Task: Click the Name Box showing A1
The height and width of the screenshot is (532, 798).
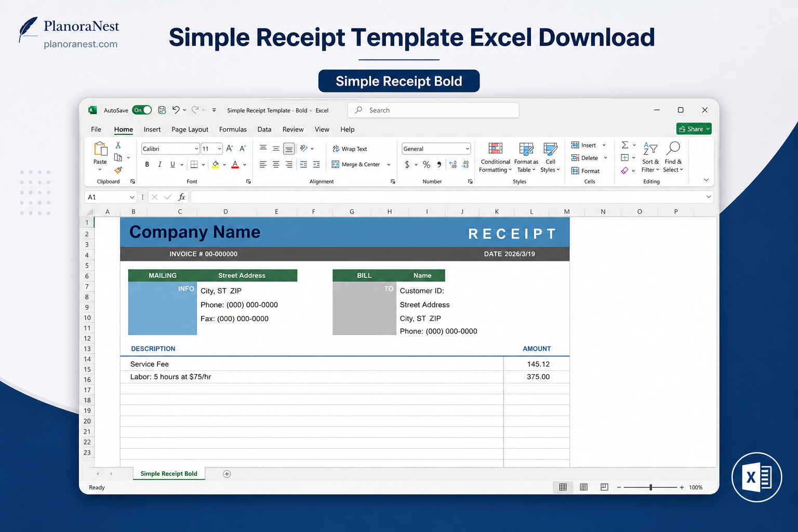Action: click(111, 197)
